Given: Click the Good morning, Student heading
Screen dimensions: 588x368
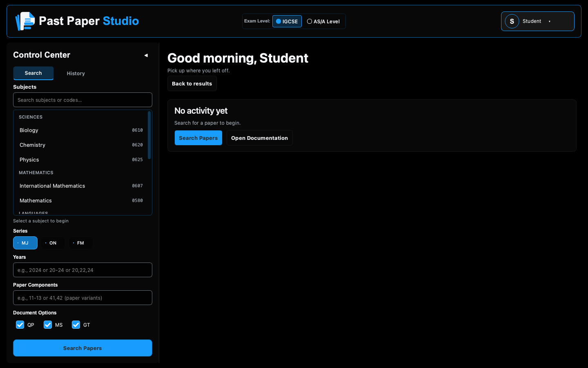Looking at the screenshot, I should [x=238, y=58].
